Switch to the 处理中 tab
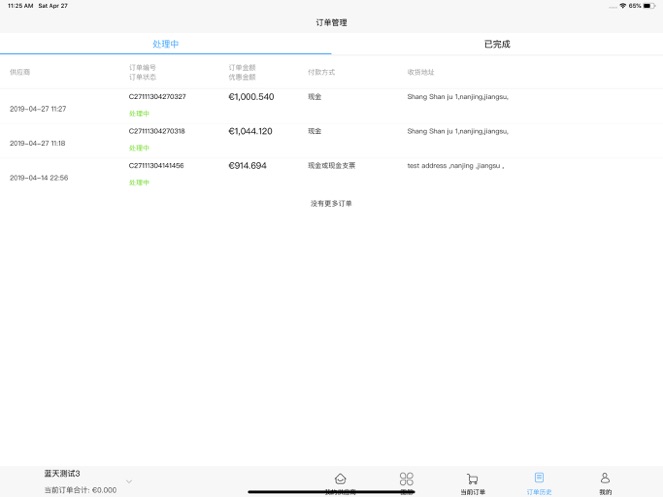Viewport: 663px width, 497px height. [x=166, y=44]
